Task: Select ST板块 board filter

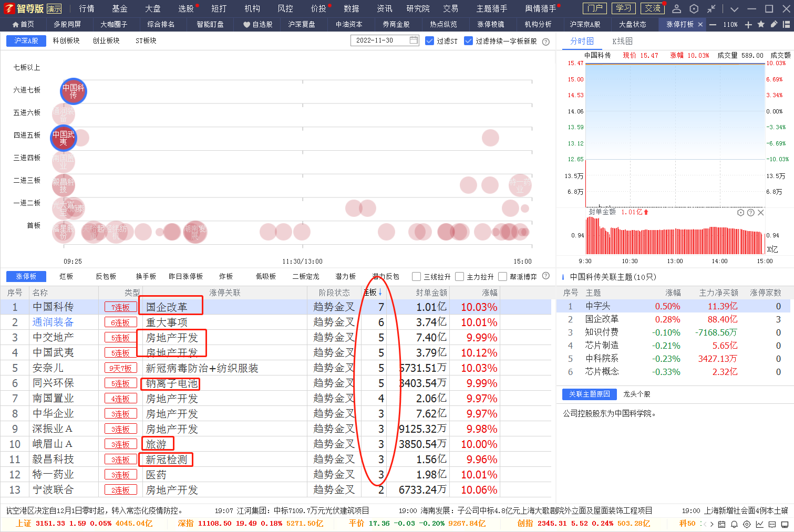Action: pyautogui.click(x=146, y=40)
